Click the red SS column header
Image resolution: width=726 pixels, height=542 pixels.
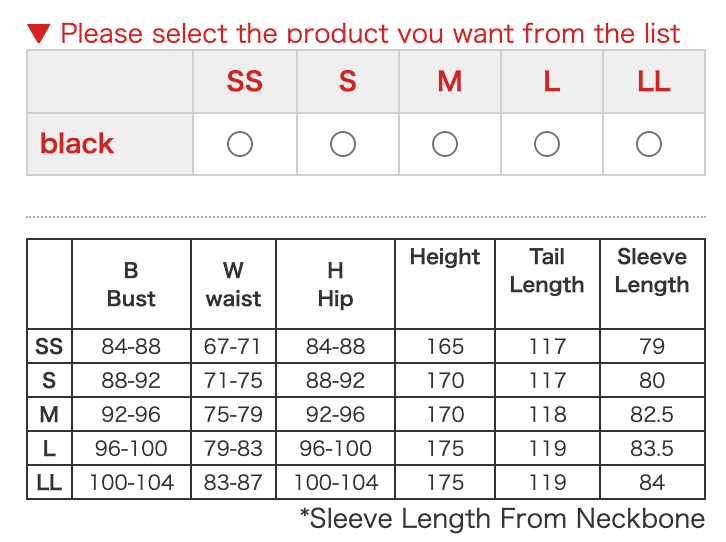[244, 81]
